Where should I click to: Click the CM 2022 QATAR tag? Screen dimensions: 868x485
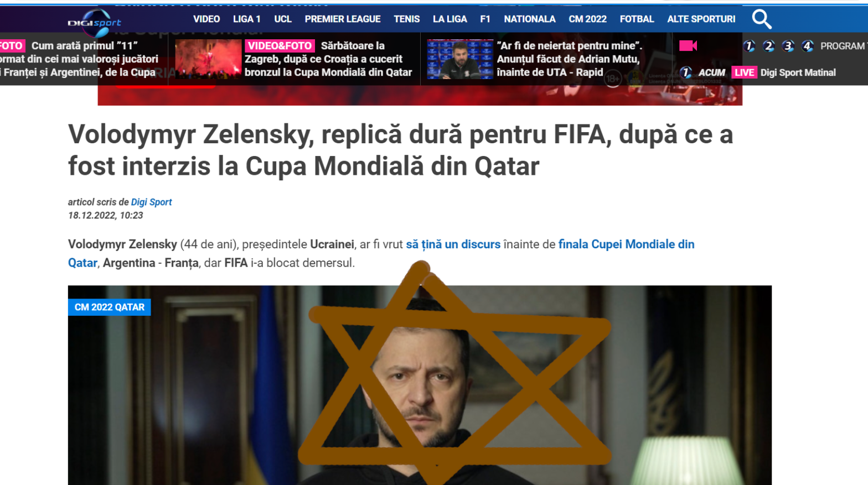click(110, 307)
